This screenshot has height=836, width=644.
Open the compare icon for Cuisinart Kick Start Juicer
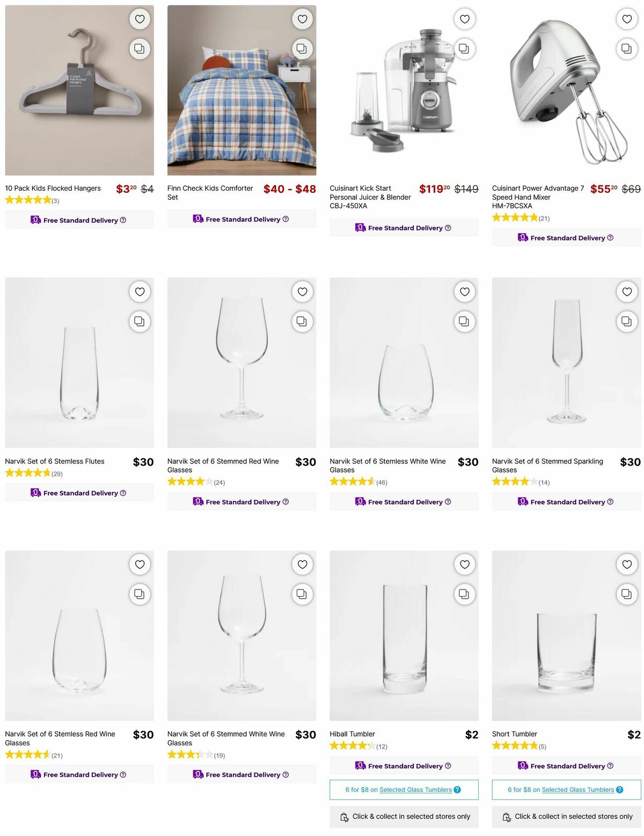pos(465,48)
